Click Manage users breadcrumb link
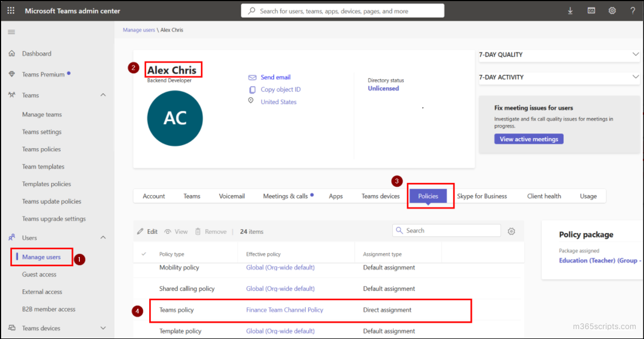Screen dimensions: 644x339 point(139,30)
